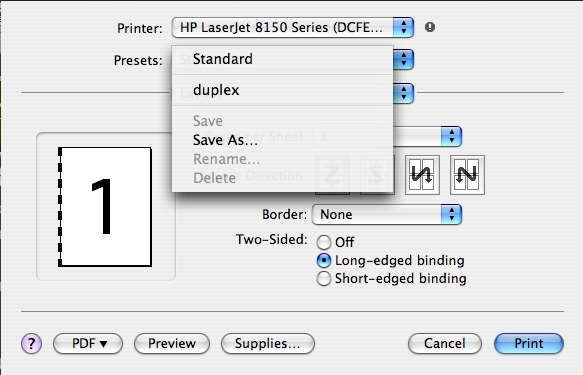Click the Presets popup arrows
The width and height of the screenshot is (583, 375).
(403, 59)
